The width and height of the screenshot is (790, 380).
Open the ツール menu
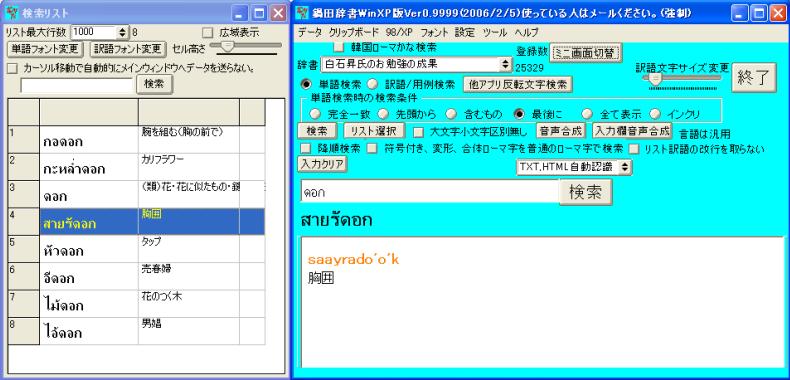pos(495,33)
